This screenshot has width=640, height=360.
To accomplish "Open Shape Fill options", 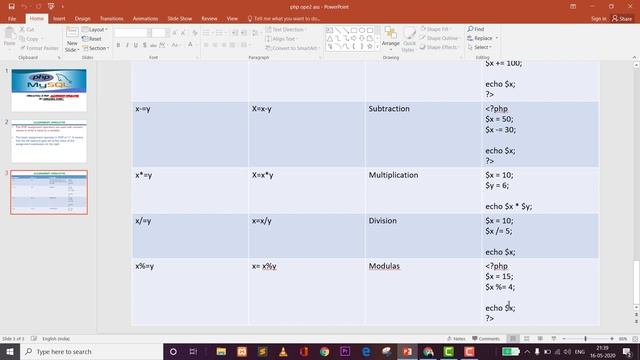I will 435,29.
